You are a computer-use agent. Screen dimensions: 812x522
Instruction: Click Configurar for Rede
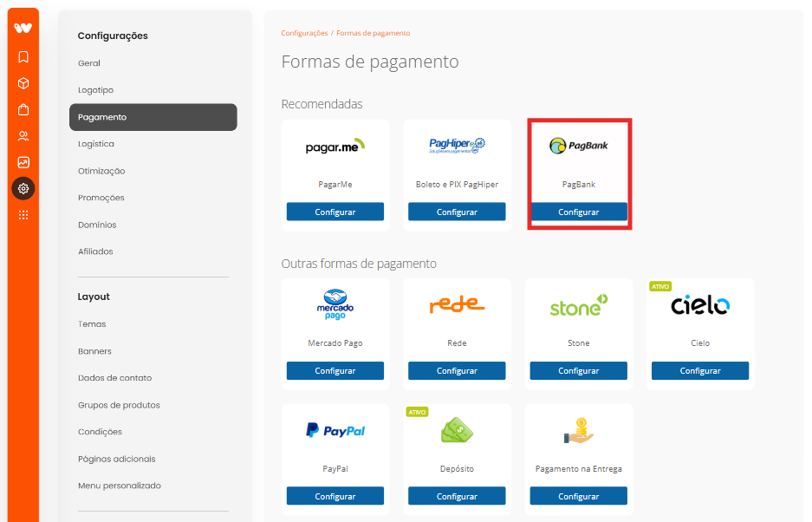[x=457, y=370]
